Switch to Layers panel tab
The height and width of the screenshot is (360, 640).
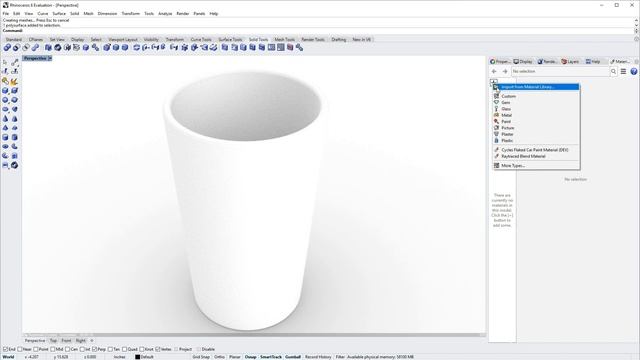click(571, 61)
